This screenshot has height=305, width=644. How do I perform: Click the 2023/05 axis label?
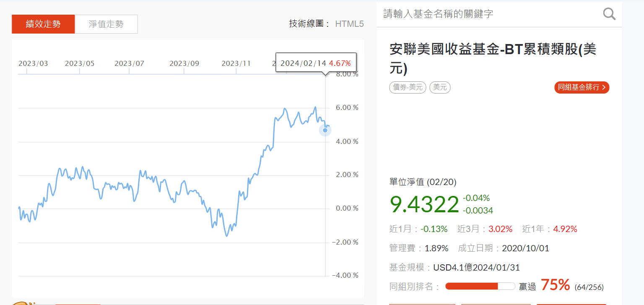click(80, 63)
